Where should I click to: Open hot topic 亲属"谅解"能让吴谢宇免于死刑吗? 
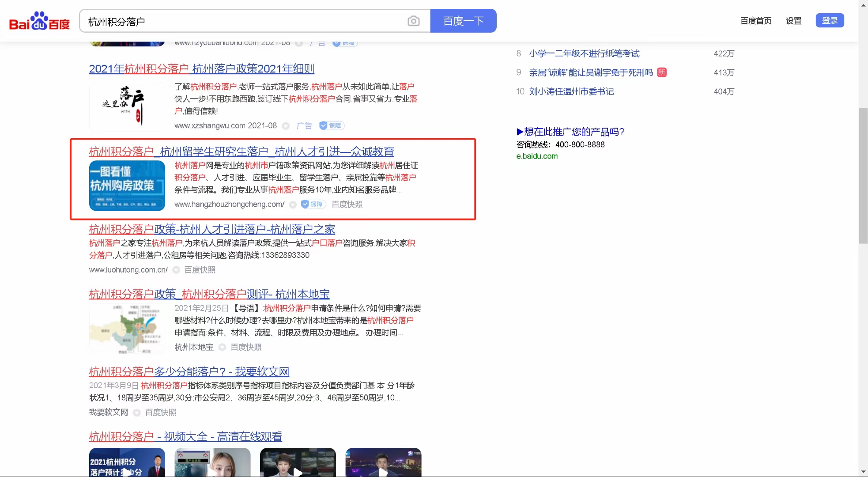(591, 72)
